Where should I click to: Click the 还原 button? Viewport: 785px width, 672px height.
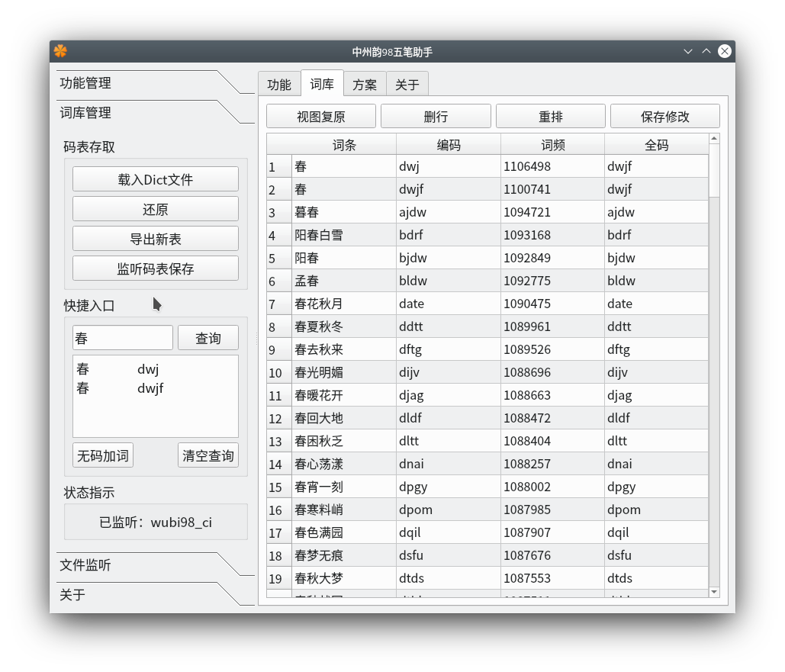(155, 208)
